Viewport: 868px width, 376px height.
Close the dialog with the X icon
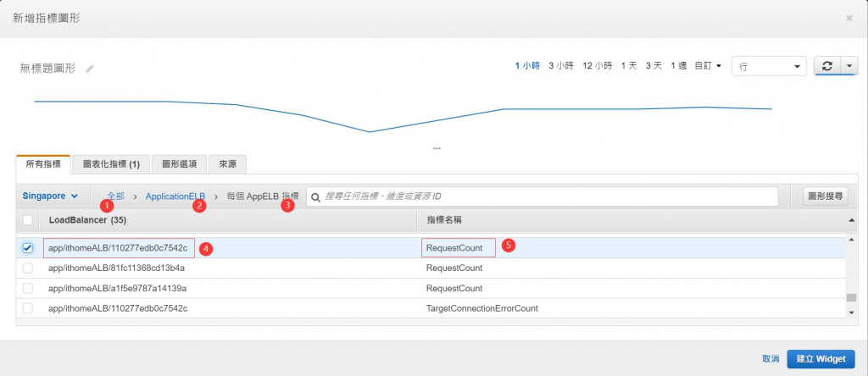pyautogui.click(x=849, y=19)
